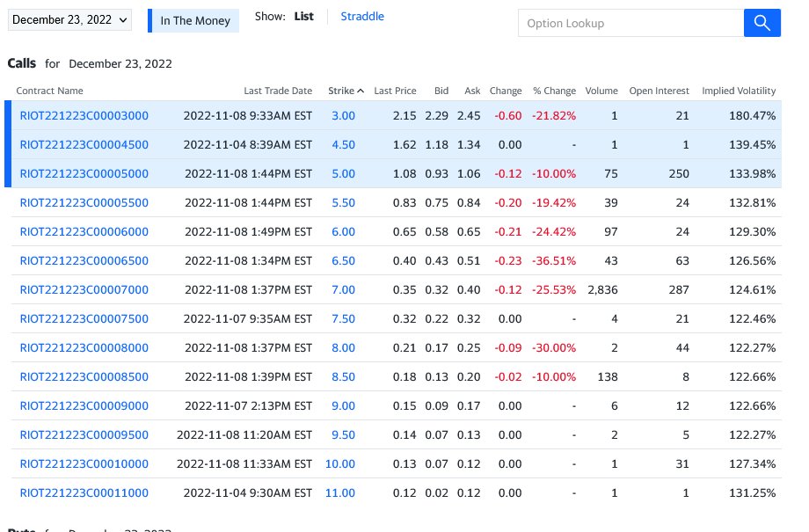This screenshot has height=532, width=809.
Task: Click the 5.50 strike price link
Action: click(343, 203)
